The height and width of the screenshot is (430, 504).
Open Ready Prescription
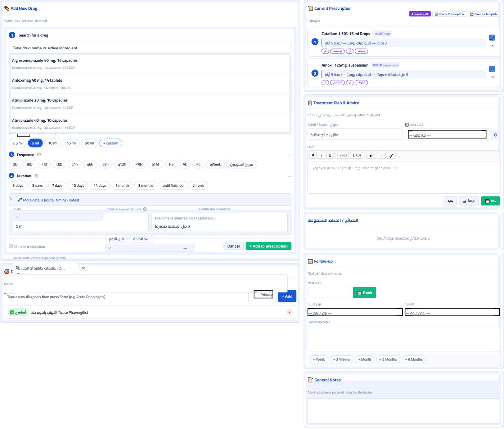449,14
